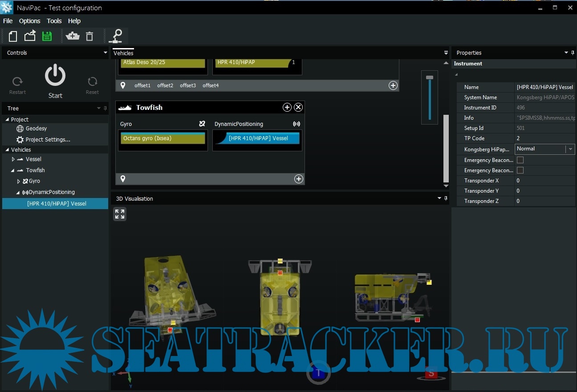Click the Transponder X value field
The width and height of the screenshot is (577, 392).
(x=544, y=181)
